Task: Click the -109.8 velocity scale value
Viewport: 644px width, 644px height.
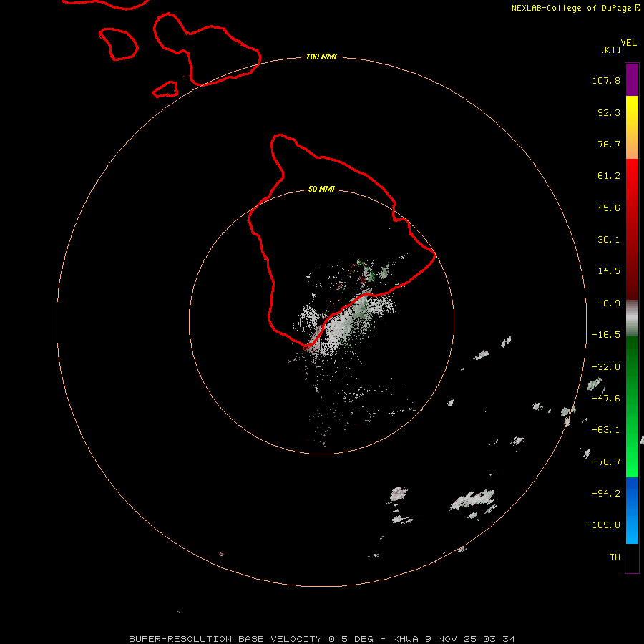Action: point(603,525)
